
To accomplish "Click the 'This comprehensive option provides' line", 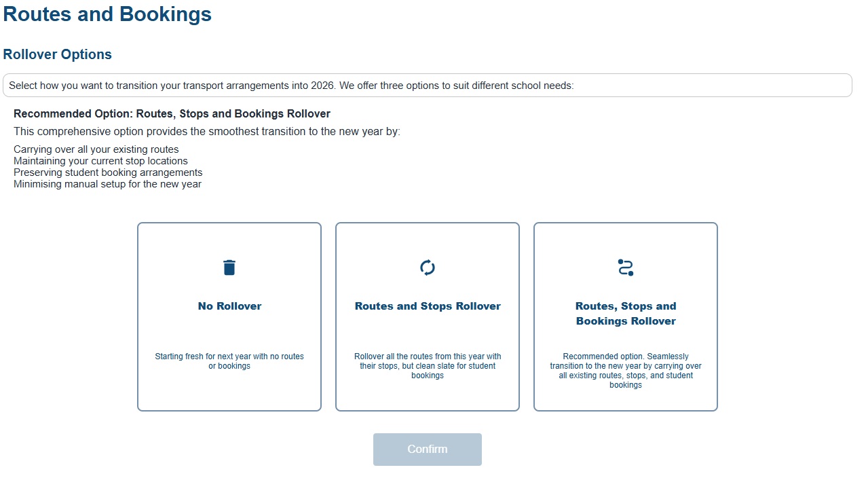I will point(207,132).
